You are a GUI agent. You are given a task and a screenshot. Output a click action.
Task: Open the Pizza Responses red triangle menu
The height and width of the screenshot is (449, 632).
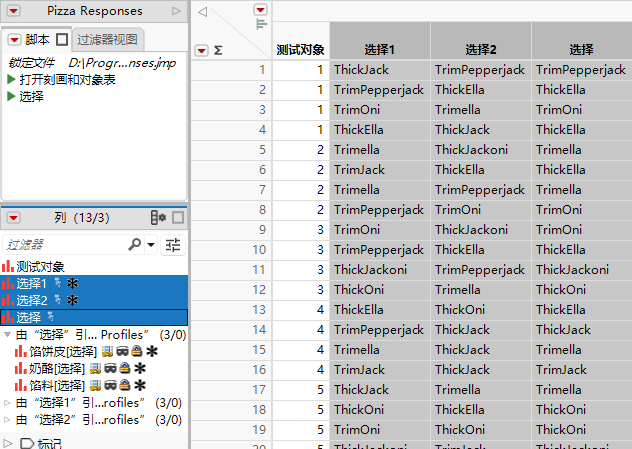[13, 11]
